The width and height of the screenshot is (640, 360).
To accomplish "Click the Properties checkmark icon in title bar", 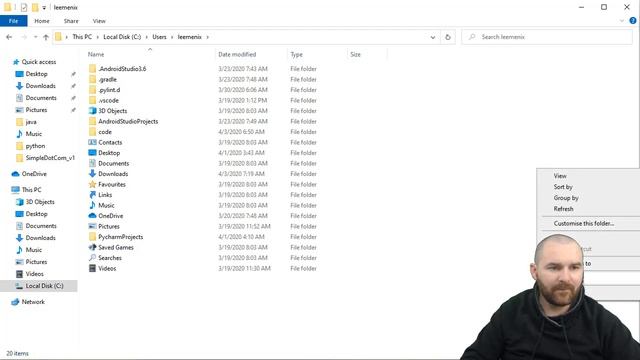I will point(24,7).
